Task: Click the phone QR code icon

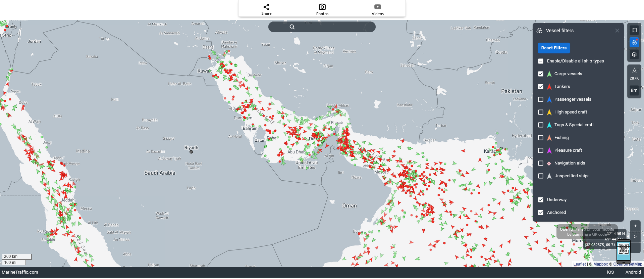Action: pyautogui.click(x=624, y=251)
